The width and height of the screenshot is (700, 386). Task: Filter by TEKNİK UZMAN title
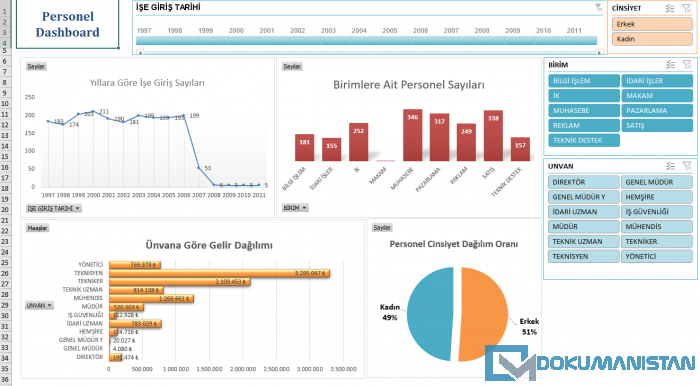point(584,241)
